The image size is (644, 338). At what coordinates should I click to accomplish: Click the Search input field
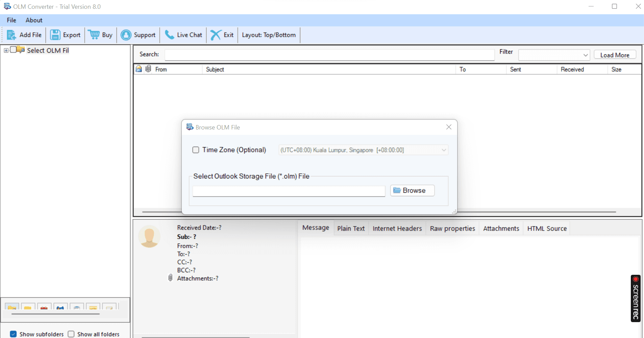pos(330,55)
